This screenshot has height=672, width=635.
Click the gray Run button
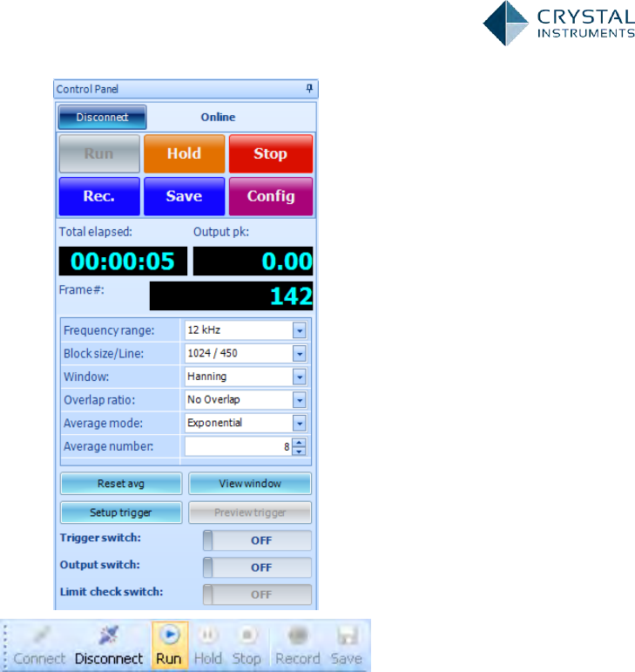[x=99, y=153]
